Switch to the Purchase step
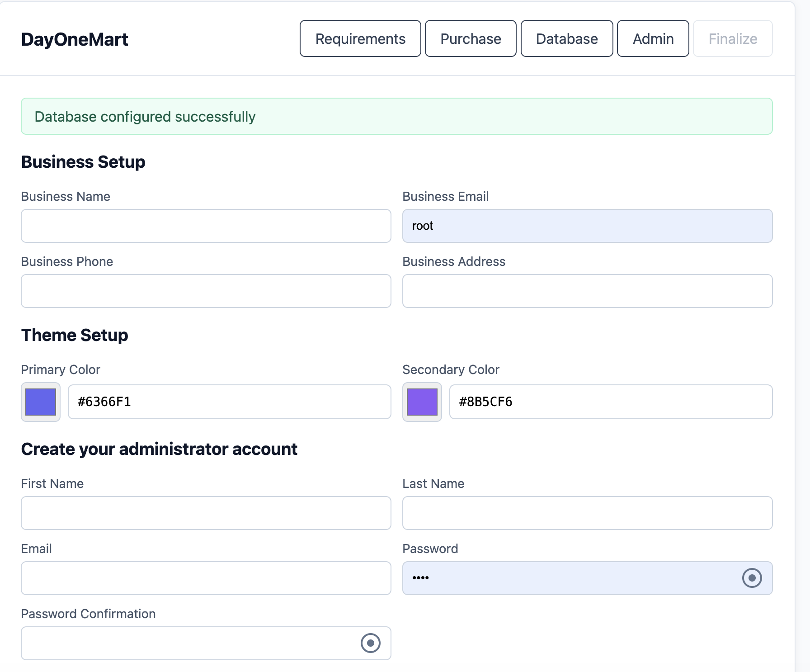The width and height of the screenshot is (810, 672). pos(470,38)
